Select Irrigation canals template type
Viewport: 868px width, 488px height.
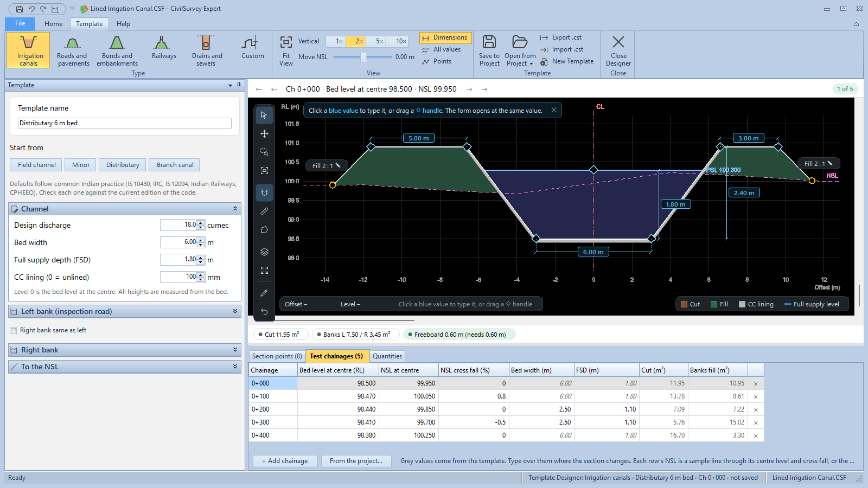[x=29, y=50]
